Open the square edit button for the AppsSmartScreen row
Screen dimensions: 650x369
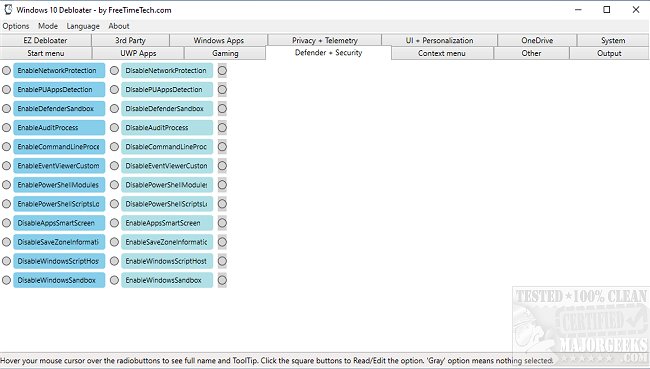(x=222, y=223)
